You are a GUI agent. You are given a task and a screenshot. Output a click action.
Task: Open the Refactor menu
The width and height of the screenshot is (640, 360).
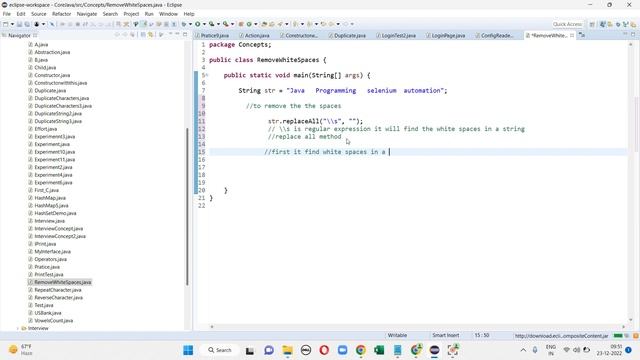62,14
